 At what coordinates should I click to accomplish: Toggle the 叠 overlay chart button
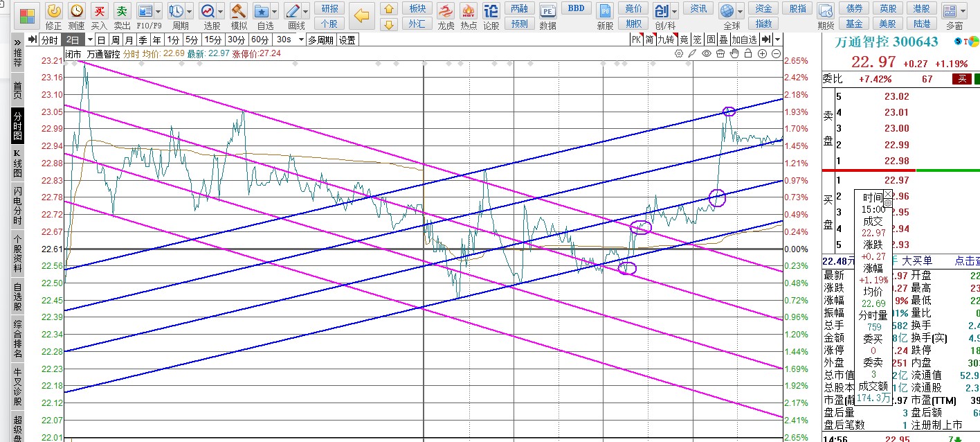[723, 39]
